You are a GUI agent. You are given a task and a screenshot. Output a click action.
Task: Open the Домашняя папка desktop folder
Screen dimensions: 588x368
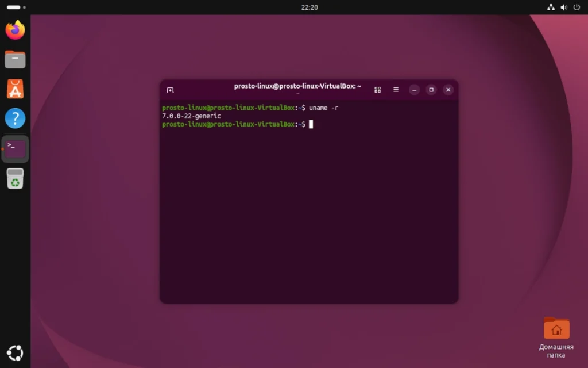click(x=556, y=338)
